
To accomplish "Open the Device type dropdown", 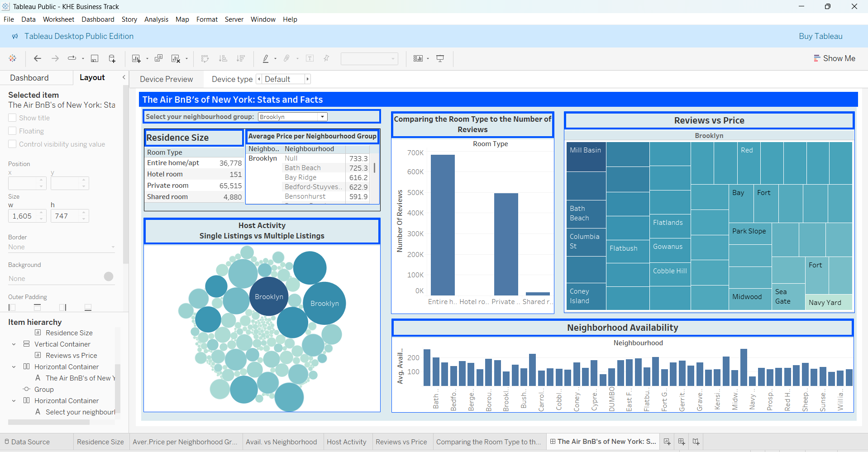I will (x=283, y=79).
